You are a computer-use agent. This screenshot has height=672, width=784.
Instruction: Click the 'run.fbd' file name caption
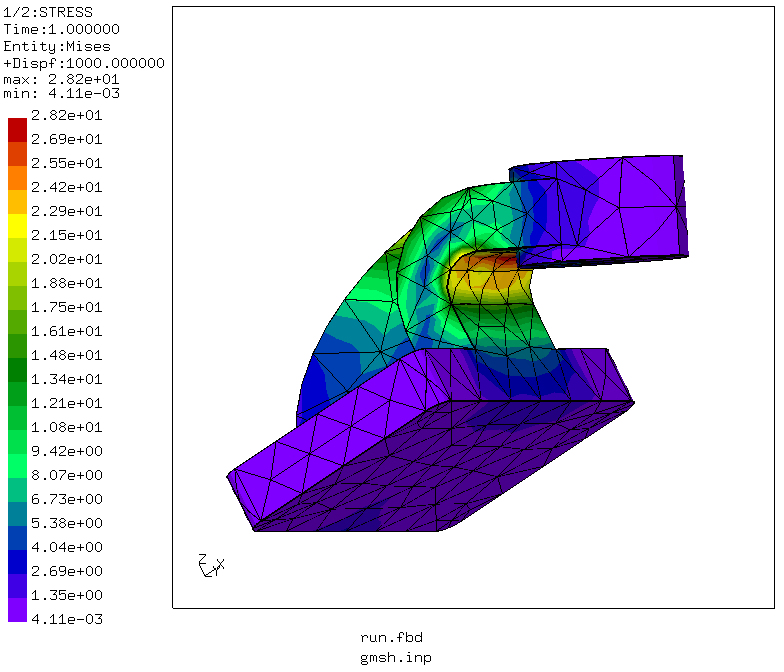click(x=392, y=638)
